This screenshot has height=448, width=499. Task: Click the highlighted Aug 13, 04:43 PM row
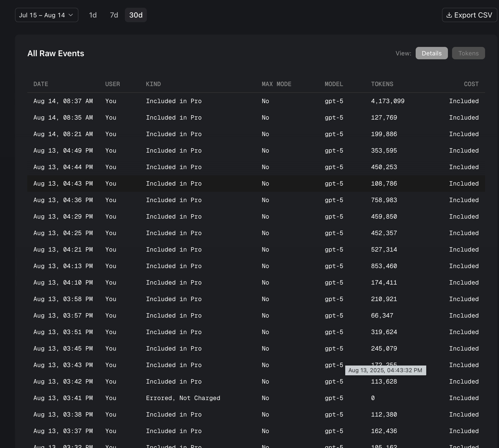[63, 184]
